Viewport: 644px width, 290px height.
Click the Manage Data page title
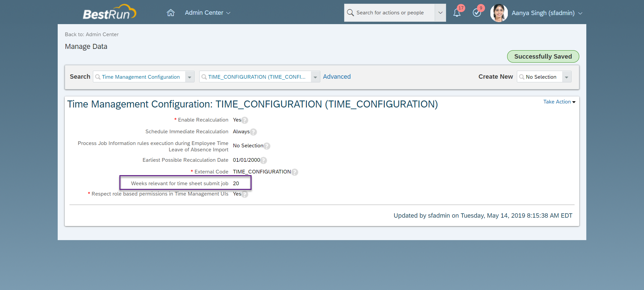86,47
